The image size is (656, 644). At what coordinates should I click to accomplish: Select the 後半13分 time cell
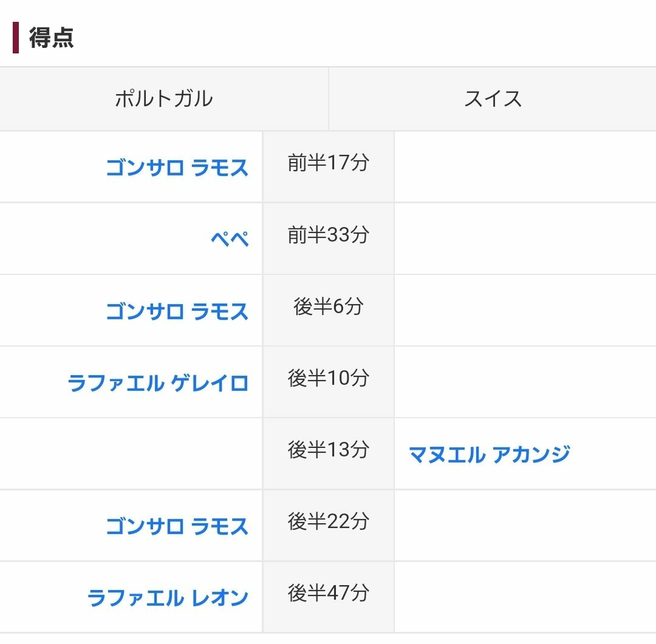[329, 450]
